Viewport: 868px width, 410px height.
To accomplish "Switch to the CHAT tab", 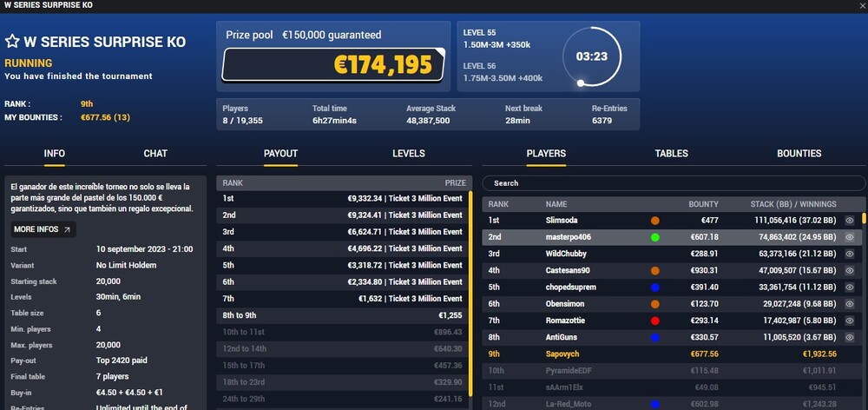I will click(x=155, y=154).
